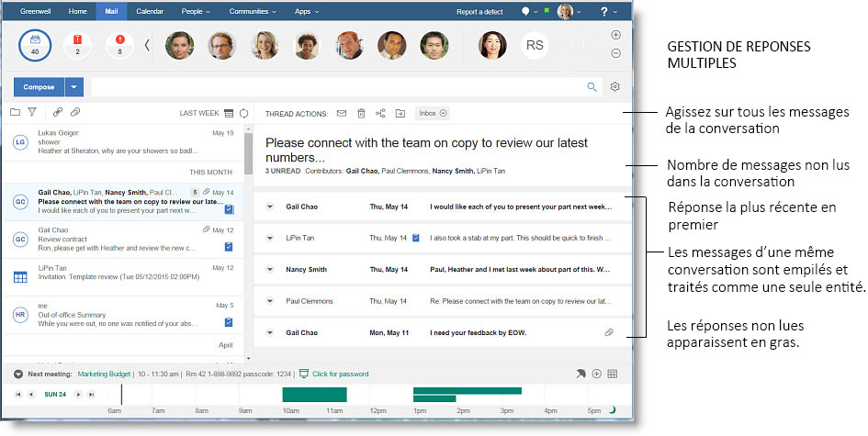Image resolution: width=868 pixels, height=436 pixels.
Task: Click the paperclip attachments filter icon
Action: coord(75,112)
